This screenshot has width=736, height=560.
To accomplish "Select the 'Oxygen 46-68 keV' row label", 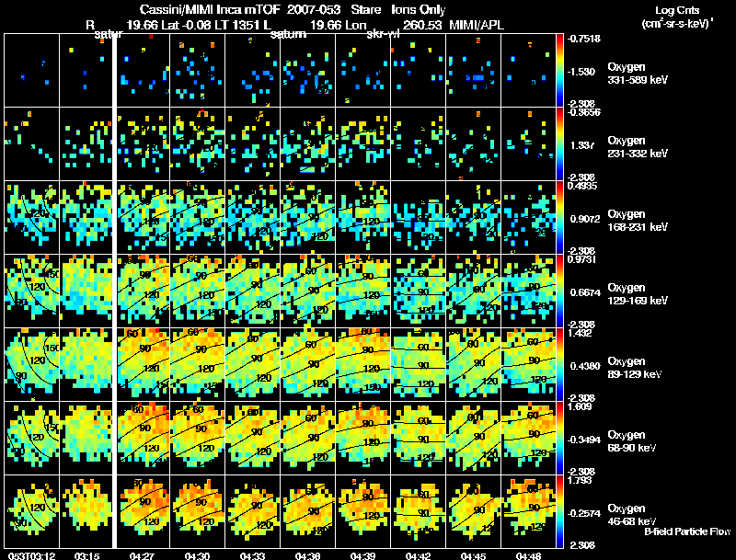I will point(632,515).
